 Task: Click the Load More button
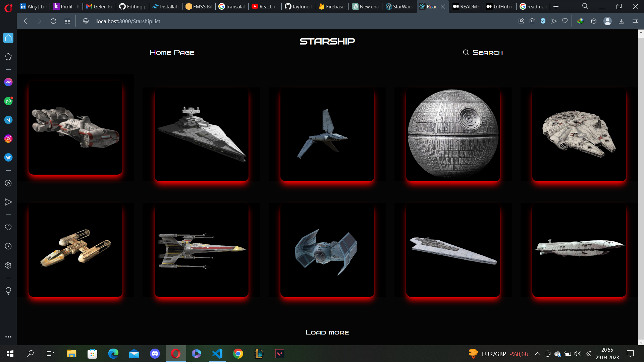click(x=327, y=333)
